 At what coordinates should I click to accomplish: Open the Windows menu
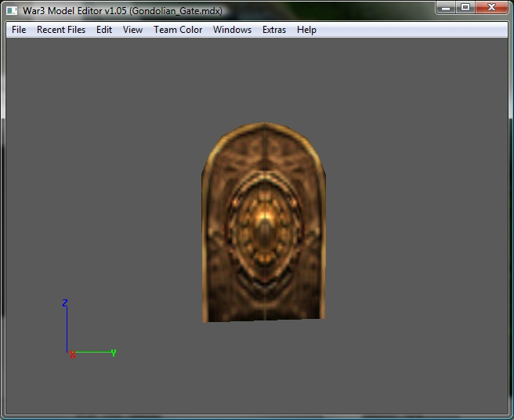click(x=232, y=30)
